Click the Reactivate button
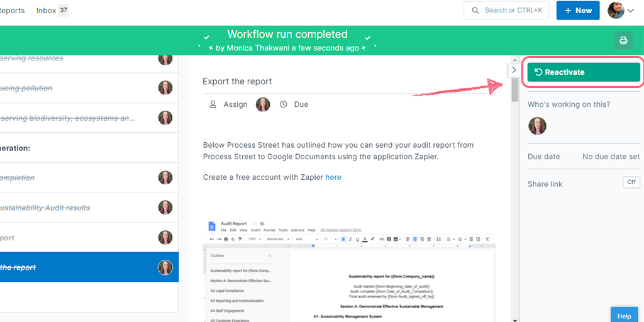The height and width of the screenshot is (322, 644). click(583, 72)
